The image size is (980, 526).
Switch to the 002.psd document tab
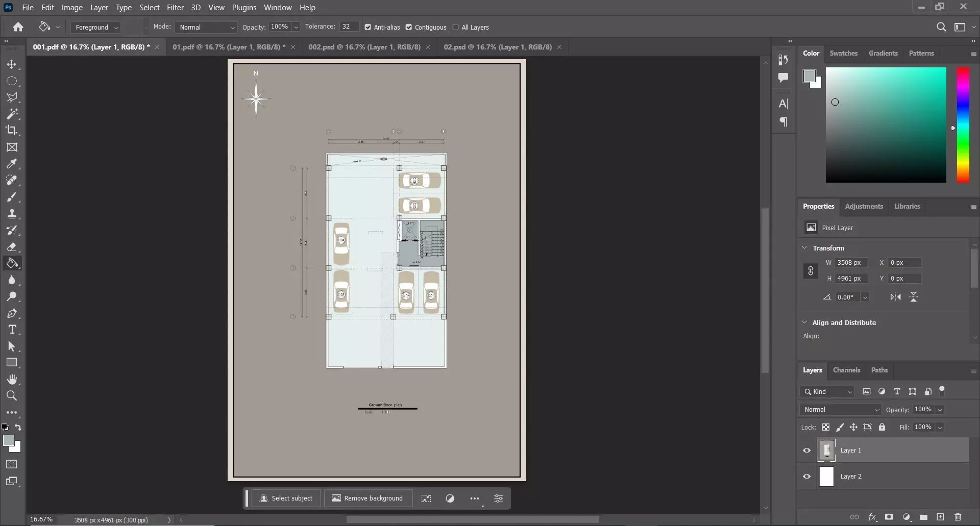coord(364,47)
